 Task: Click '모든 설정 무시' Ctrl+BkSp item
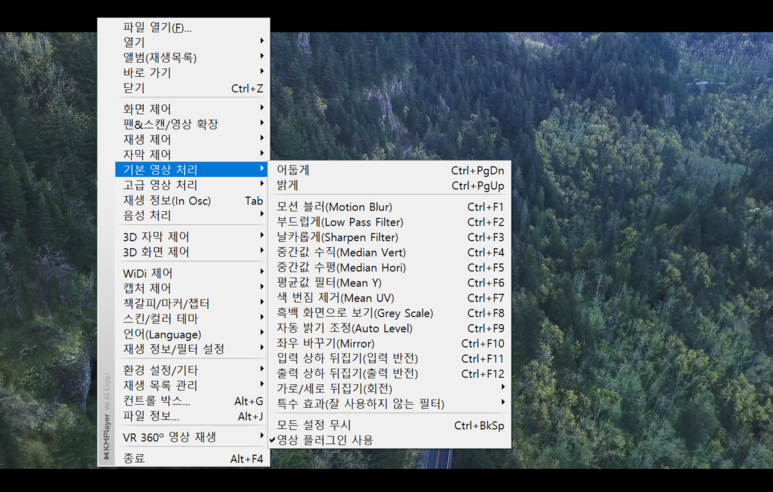[x=389, y=425]
